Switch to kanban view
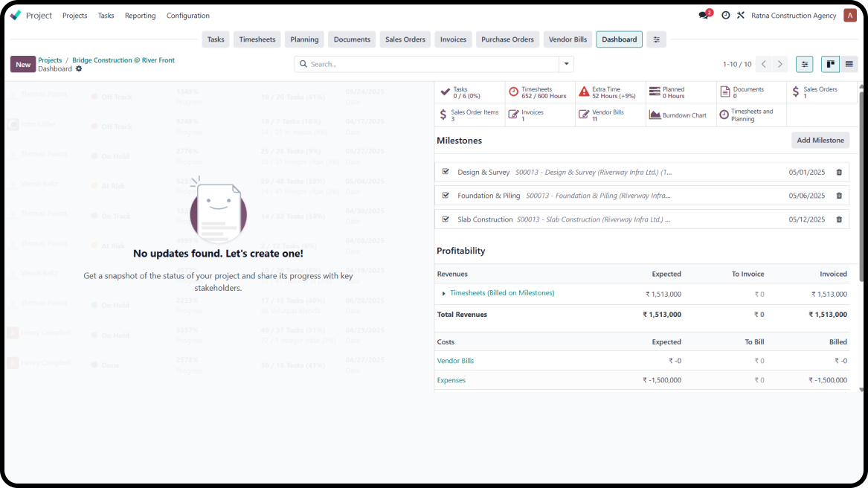Image resolution: width=868 pixels, height=488 pixels. (x=830, y=65)
